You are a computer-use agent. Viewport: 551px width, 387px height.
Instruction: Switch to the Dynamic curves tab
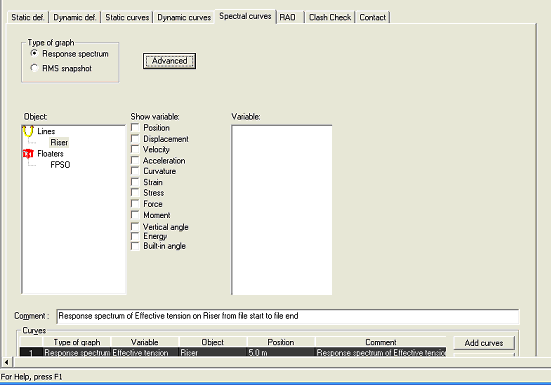184,17
